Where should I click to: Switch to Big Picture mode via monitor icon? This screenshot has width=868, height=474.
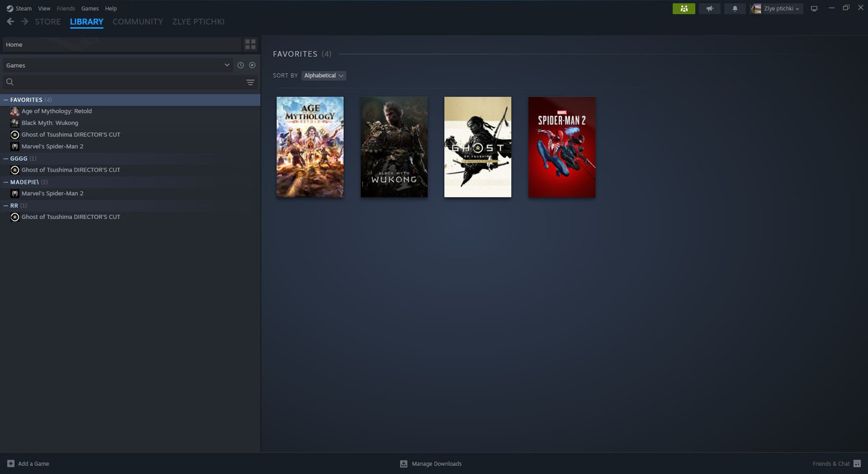(814, 8)
